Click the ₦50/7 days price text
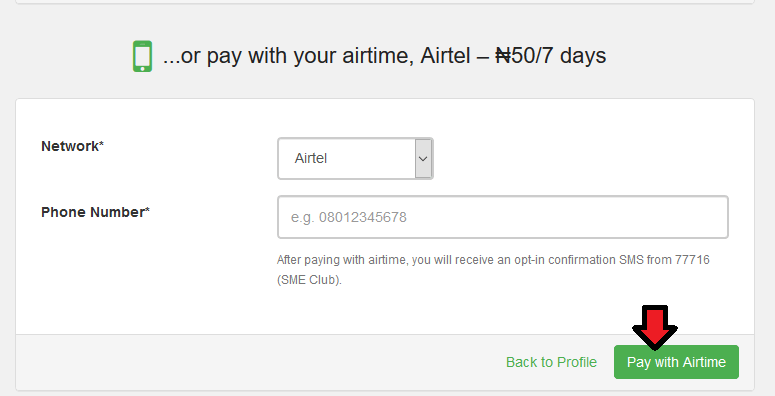Image resolution: width=775 pixels, height=396 pixels. point(551,55)
